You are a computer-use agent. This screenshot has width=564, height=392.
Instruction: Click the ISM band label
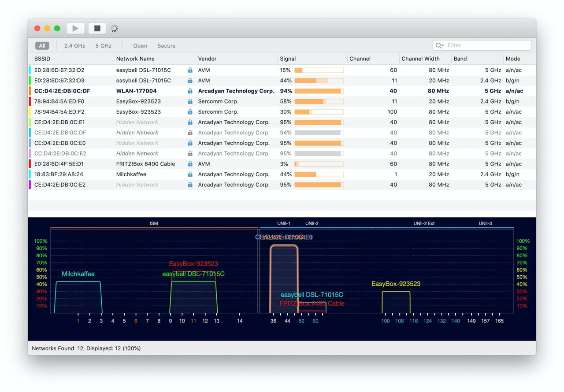coord(154,223)
